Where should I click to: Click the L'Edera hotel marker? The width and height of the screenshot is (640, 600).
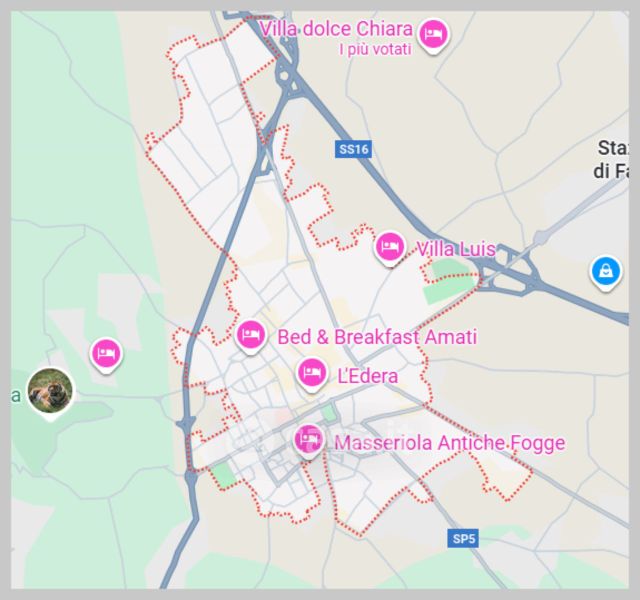[x=312, y=374]
